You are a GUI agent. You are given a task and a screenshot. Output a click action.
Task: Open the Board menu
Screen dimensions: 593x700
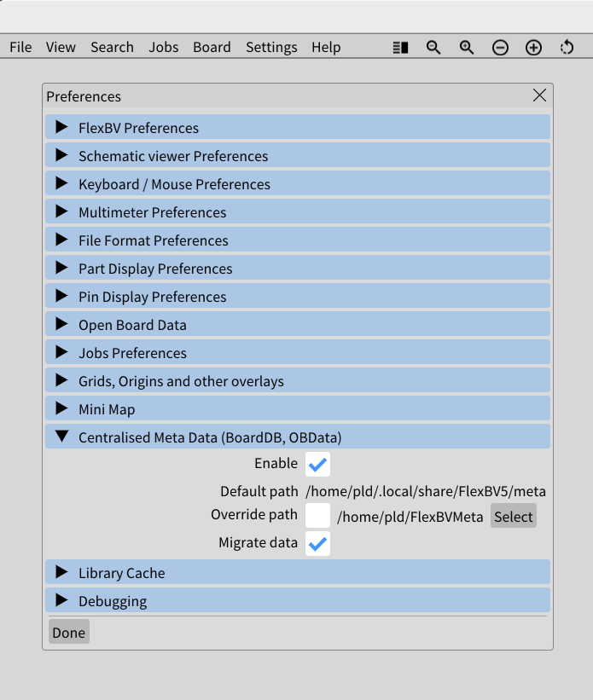[212, 47]
